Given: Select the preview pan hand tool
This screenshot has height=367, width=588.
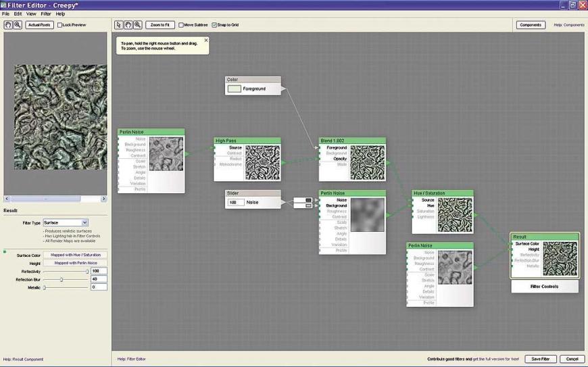Looking at the screenshot, I should tap(8, 25).
